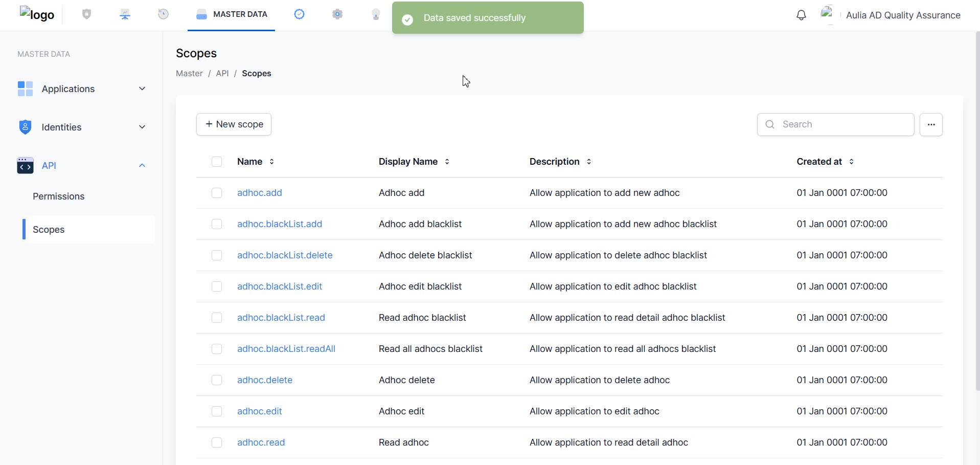This screenshot has width=980, height=465.
Task: Open the shield security module icon
Action: pyautogui.click(x=86, y=14)
